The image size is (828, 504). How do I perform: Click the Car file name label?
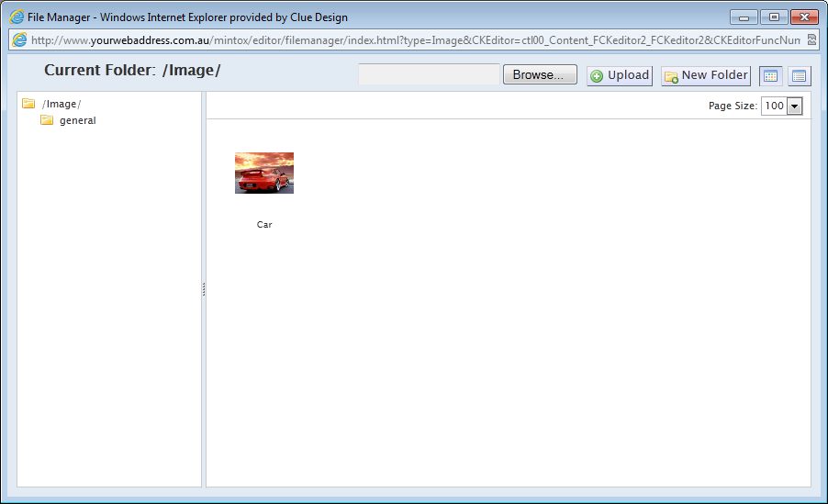click(x=264, y=224)
